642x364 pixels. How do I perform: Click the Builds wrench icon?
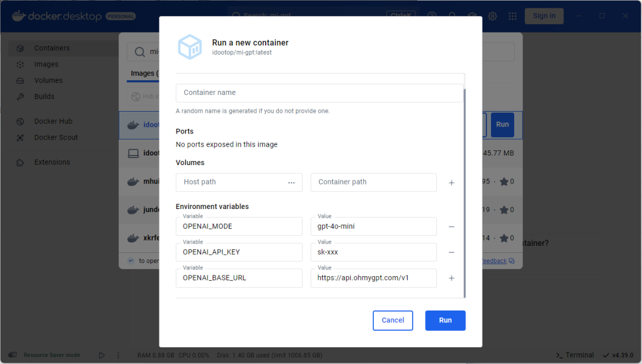(20, 97)
